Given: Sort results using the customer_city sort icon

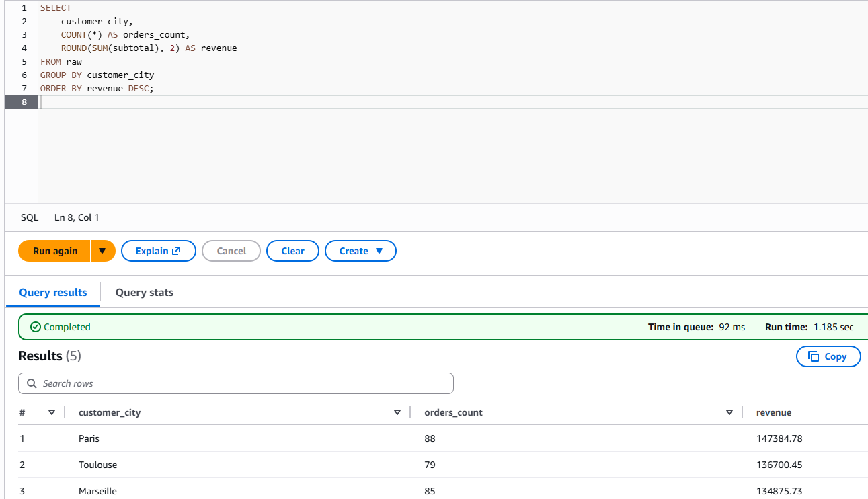Looking at the screenshot, I should click(397, 412).
